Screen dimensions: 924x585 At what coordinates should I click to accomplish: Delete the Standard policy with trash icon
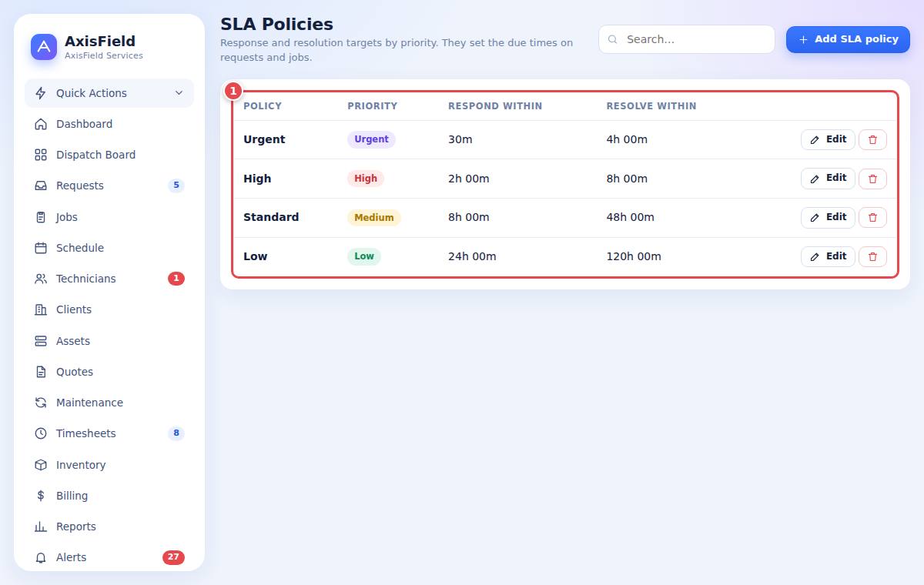pos(872,218)
